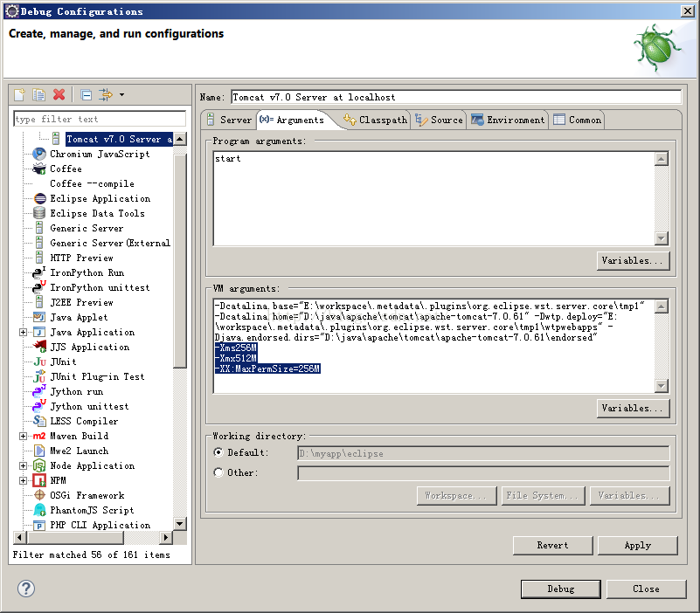Select the Java Applet icon
This screenshot has height=613, width=700.
click(39, 317)
